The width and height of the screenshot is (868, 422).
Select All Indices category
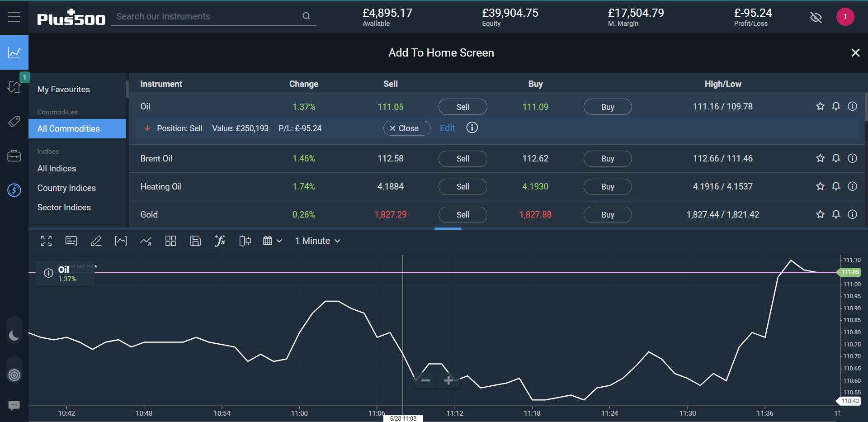(x=57, y=169)
